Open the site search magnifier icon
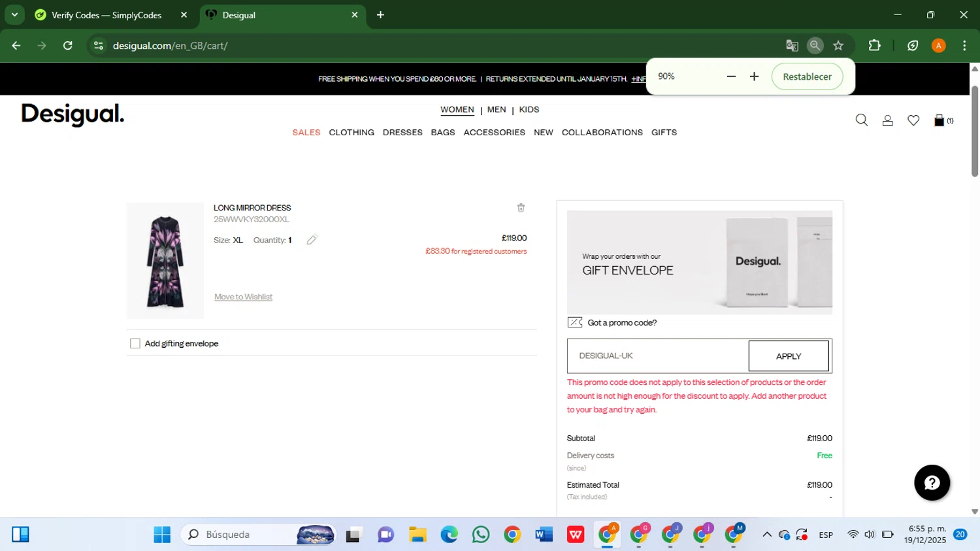980x551 pixels. tap(862, 120)
